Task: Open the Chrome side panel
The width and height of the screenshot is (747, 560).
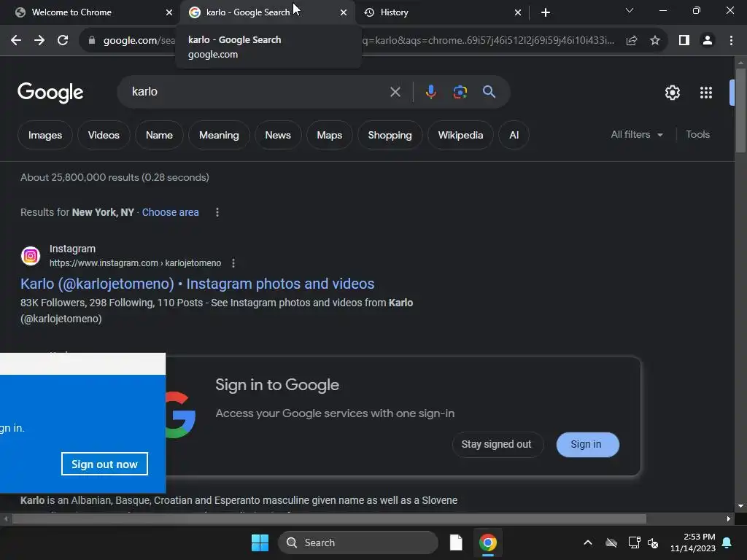Action: [684, 41]
